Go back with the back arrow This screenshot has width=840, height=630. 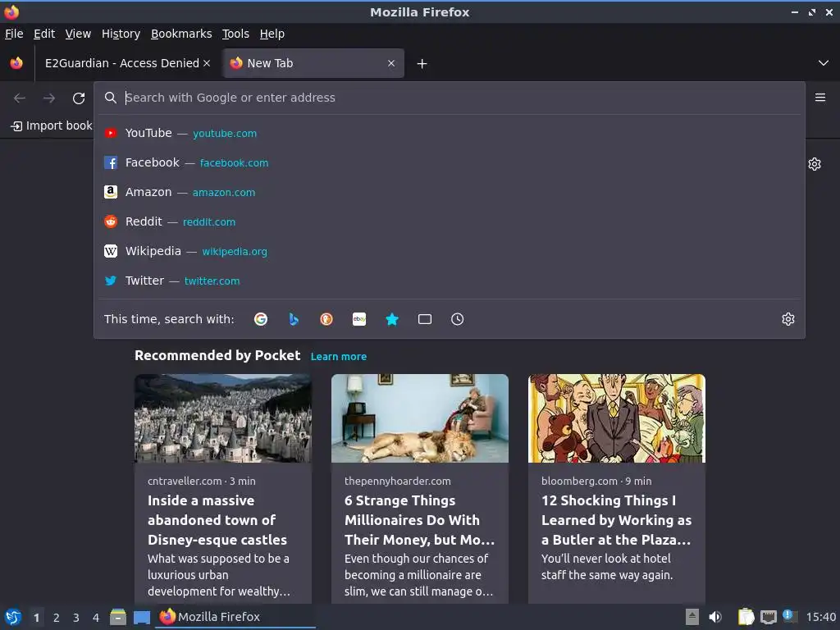[20, 98]
